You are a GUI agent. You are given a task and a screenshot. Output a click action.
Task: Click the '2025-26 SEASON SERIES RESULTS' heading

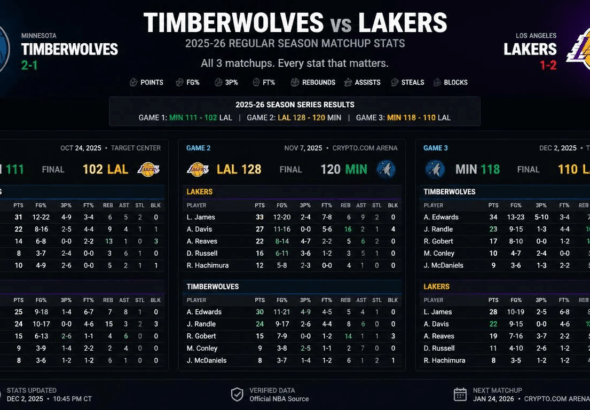[x=295, y=105]
